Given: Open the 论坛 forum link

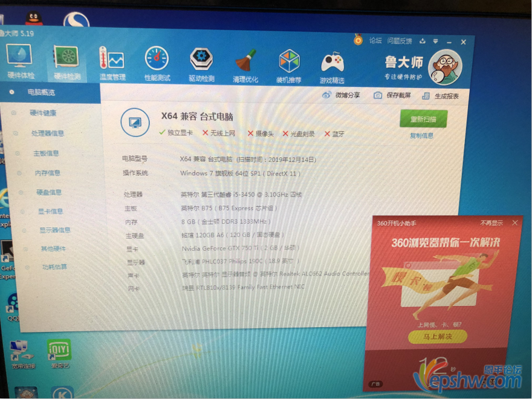Looking at the screenshot, I should [x=375, y=41].
